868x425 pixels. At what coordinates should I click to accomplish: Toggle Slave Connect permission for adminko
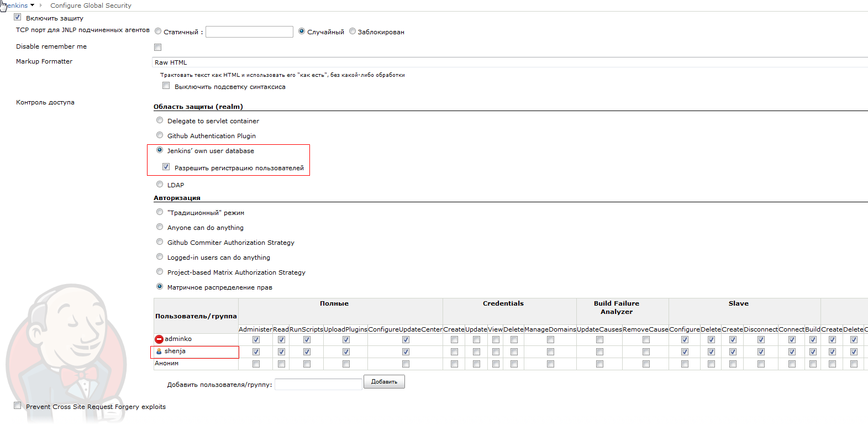(792, 340)
